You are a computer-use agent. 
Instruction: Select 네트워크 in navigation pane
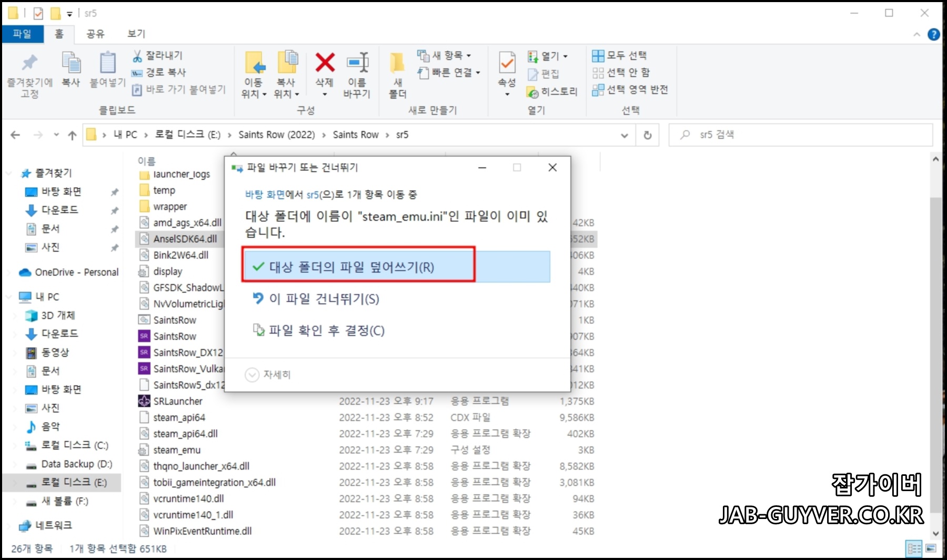[x=46, y=525]
